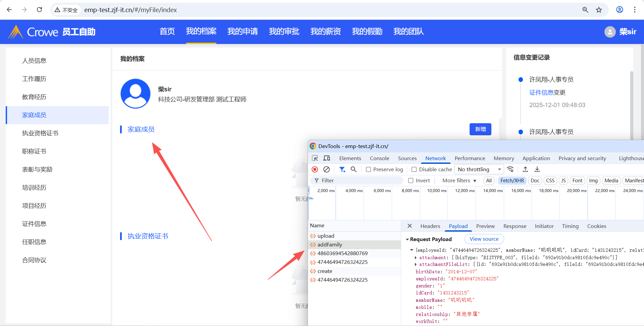Image resolution: width=644 pixels, height=326 pixels.
Task: Click the export HAR download icon
Action: click(537, 170)
